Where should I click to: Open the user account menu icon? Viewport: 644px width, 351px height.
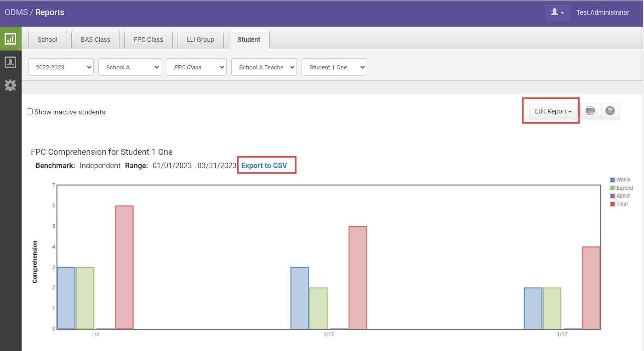(557, 13)
